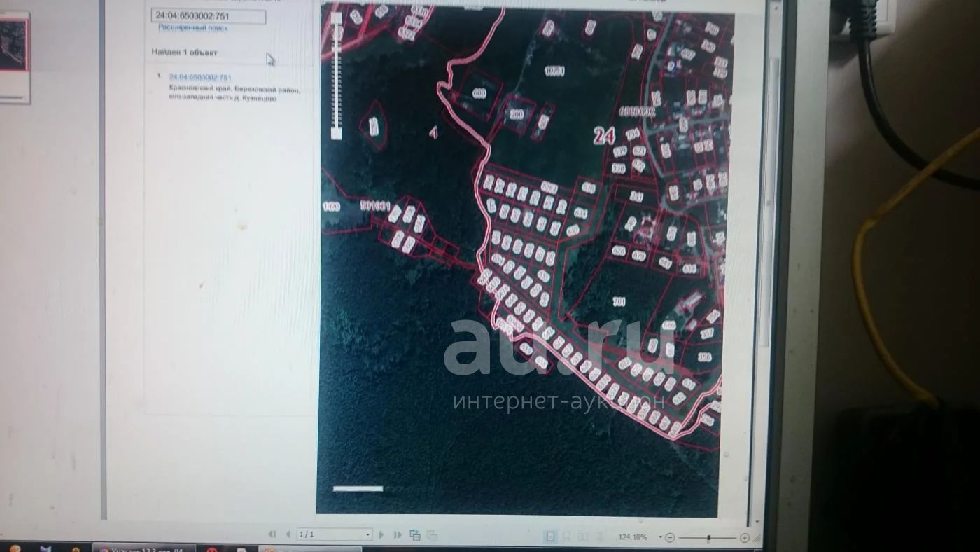Click the zoom value 124,18%

633,537
